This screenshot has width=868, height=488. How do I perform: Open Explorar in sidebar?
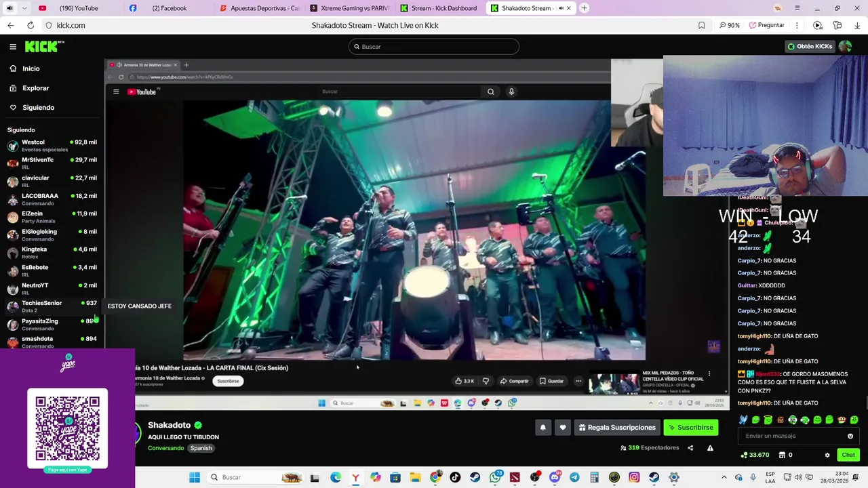click(35, 88)
